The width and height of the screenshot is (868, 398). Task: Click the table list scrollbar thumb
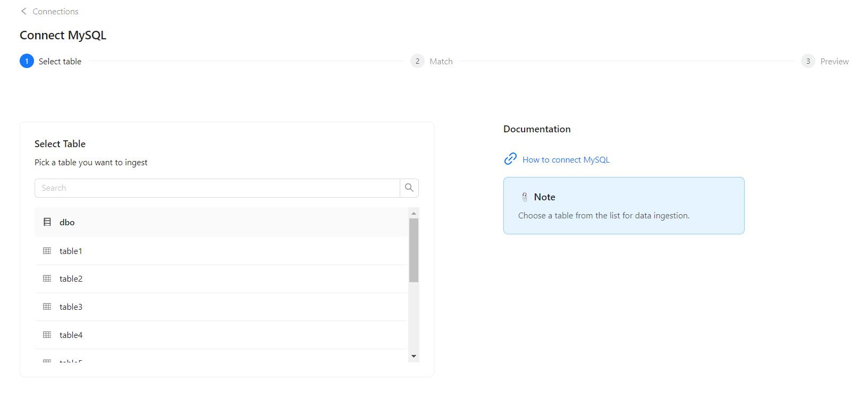pyautogui.click(x=414, y=250)
